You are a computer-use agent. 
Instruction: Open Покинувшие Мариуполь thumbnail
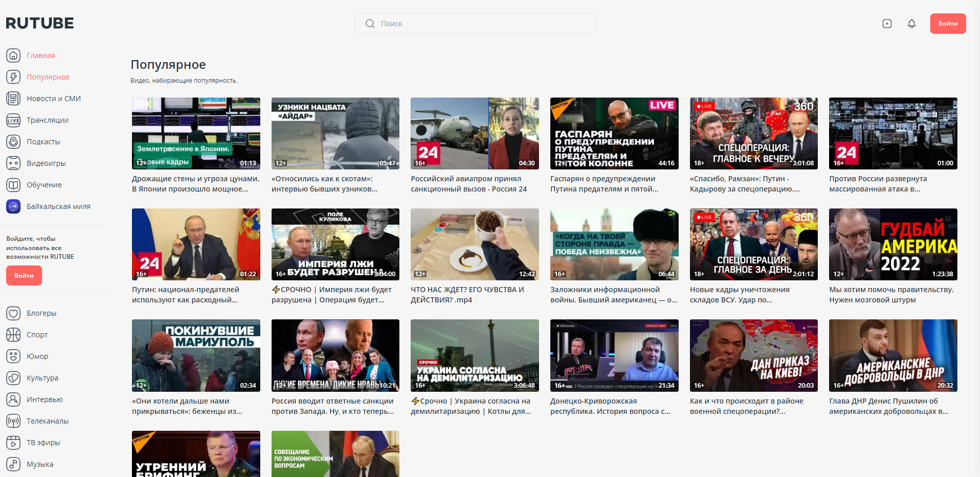click(x=196, y=355)
